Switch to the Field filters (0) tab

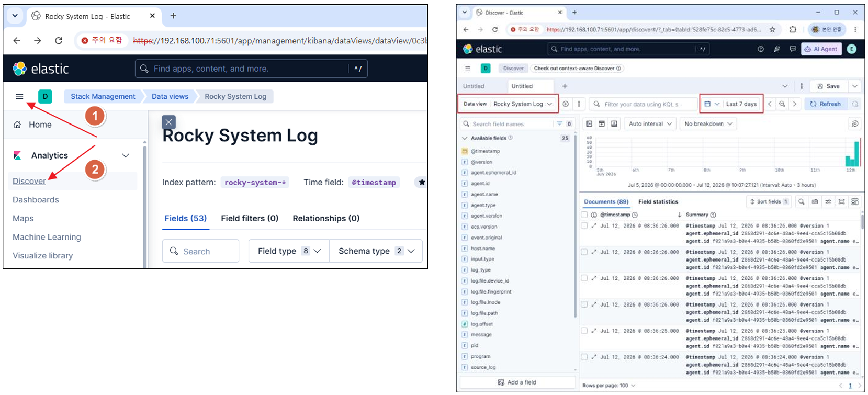pos(250,218)
